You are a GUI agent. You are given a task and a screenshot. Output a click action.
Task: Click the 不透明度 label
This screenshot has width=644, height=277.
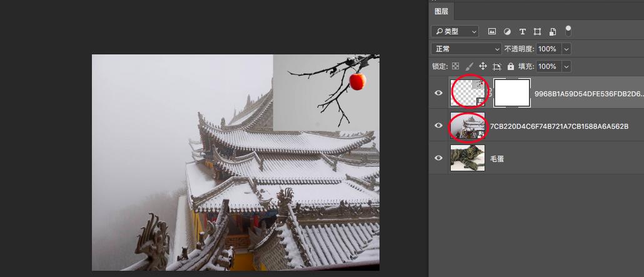[519, 49]
